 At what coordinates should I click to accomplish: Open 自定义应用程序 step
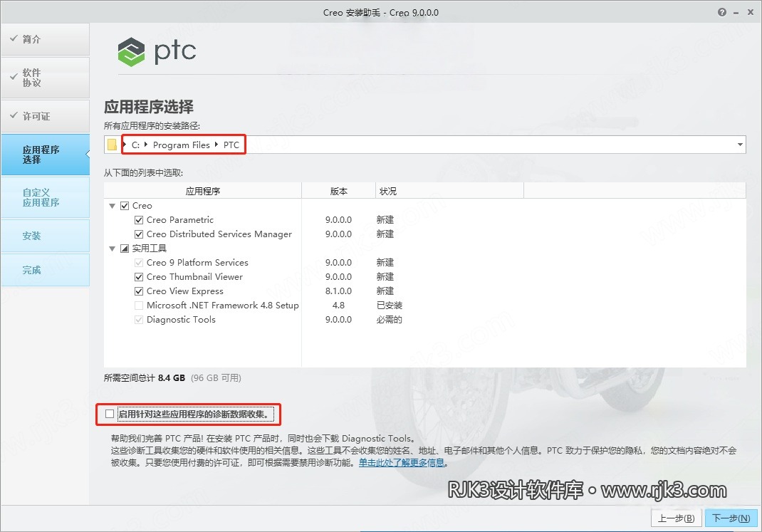click(x=45, y=197)
